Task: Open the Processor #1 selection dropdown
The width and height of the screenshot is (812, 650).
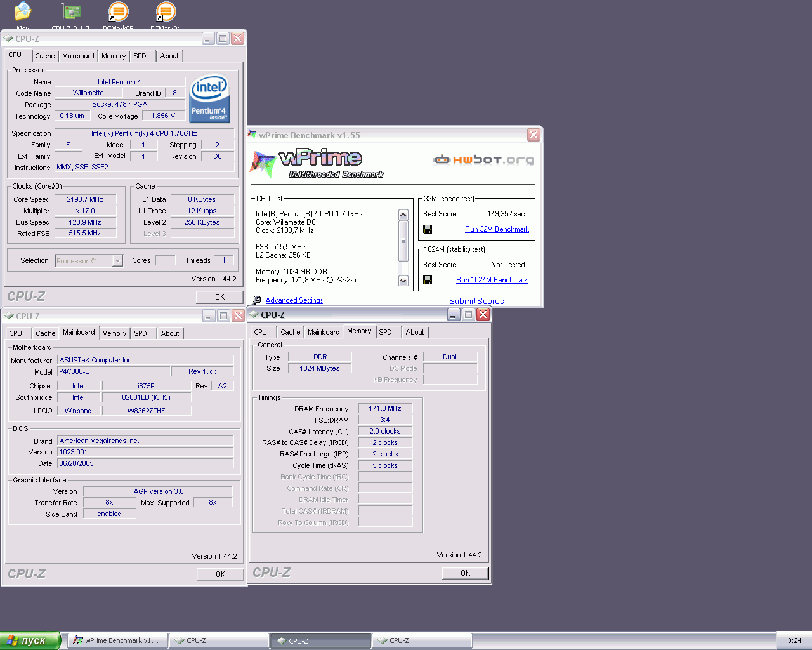Action: tap(117, 261)
